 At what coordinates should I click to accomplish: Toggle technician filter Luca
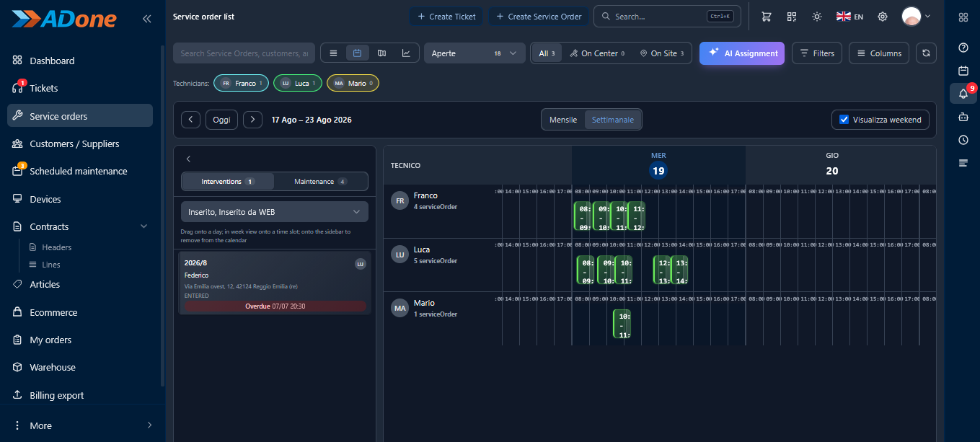pyautogui.click(x=298, y=83)
